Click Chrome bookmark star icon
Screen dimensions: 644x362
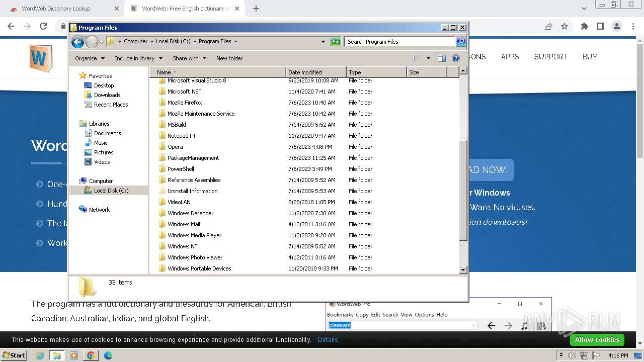[x=565, y=26]
